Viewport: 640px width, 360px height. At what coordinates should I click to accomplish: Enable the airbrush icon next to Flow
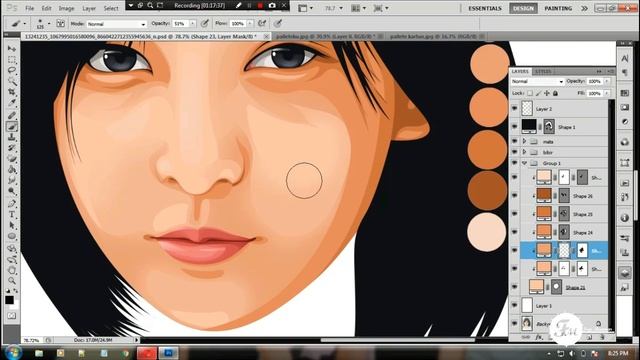pos(262,24)
